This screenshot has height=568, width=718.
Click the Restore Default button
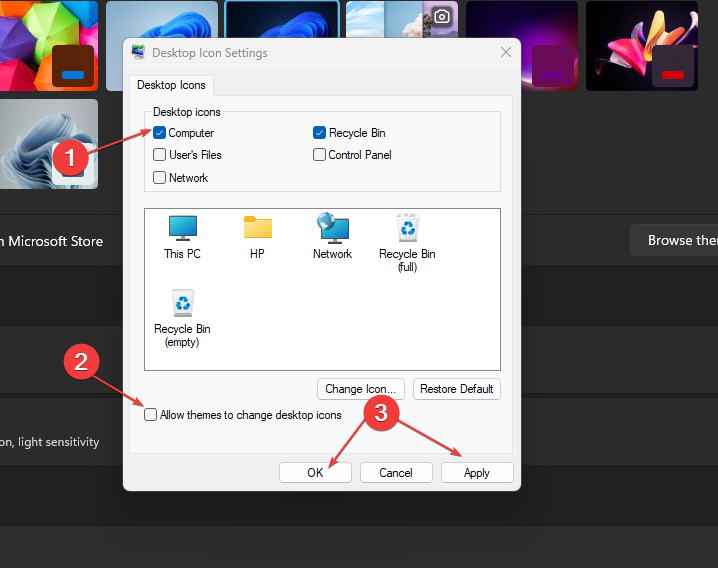pos(457,389)
